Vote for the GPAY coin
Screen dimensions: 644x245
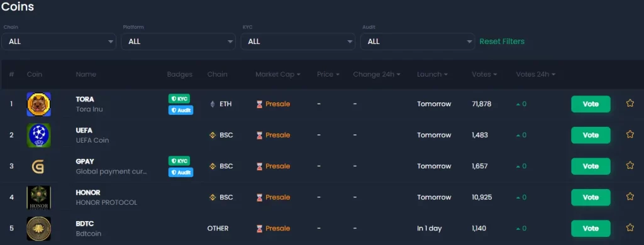(x=591, y=166)
